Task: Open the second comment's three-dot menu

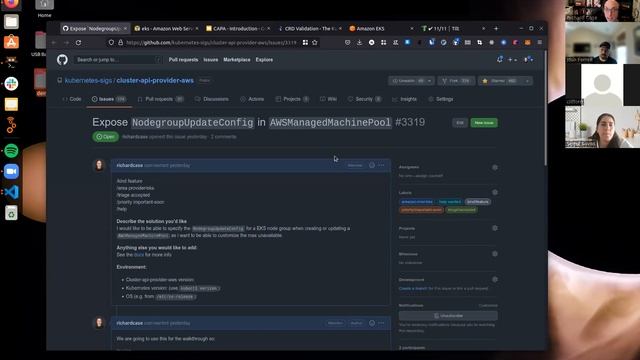Action: (x=381, y=323)
